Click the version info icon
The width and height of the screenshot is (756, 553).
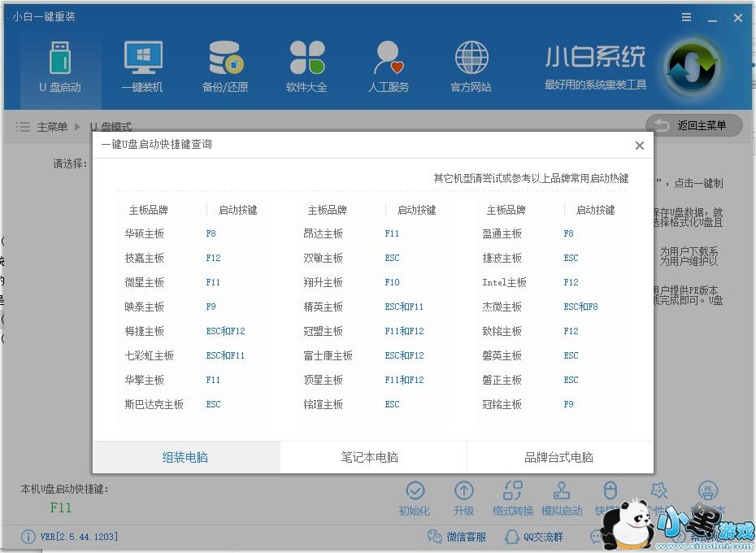pos(28,537)
